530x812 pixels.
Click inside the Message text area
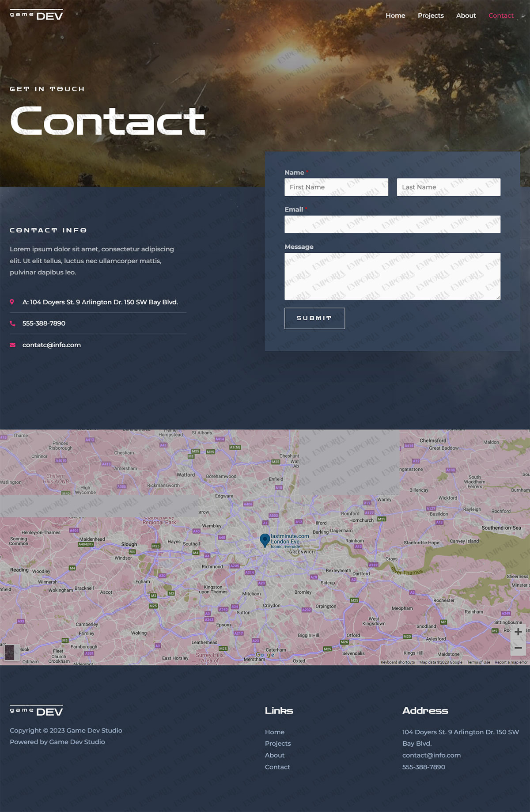coord(392,277)
